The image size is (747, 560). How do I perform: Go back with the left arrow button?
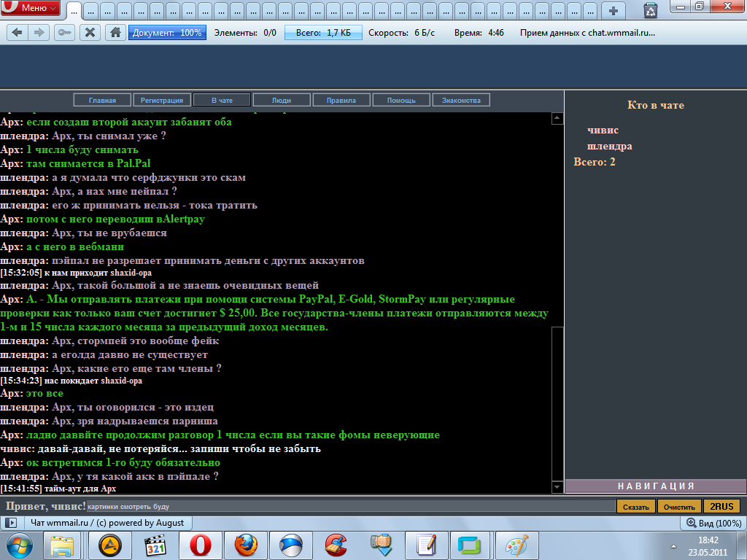[x=18, y=33]
